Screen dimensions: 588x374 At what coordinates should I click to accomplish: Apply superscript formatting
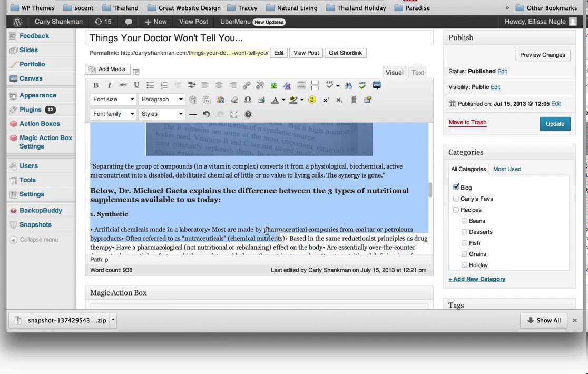(x=326, y=100)
